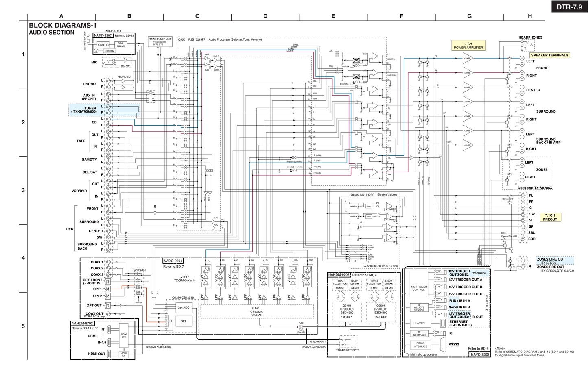Viewport: 588px width, 380px height.
Task: Click the COAX 1 digital input connector
Action: tap(108, 262)
